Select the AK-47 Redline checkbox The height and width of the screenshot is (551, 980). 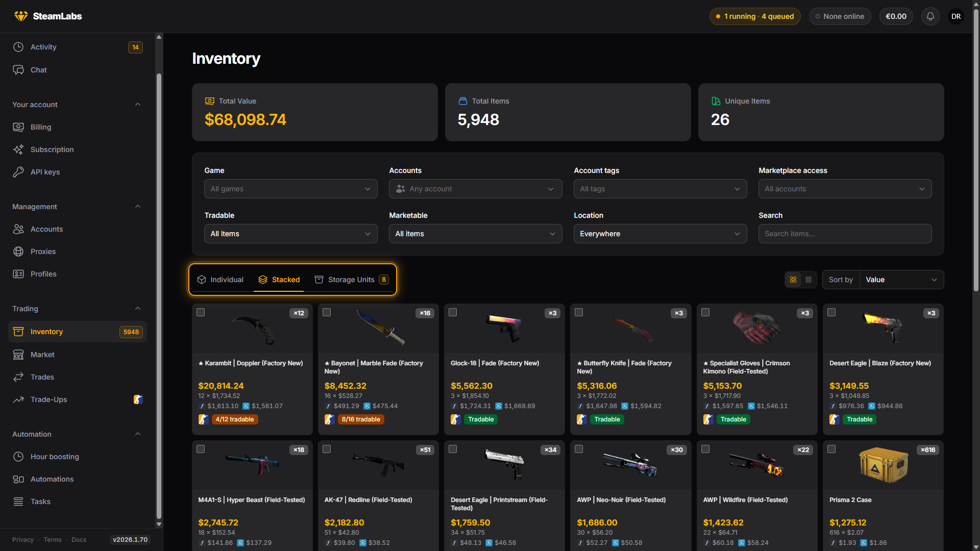[x=327, y=449]
